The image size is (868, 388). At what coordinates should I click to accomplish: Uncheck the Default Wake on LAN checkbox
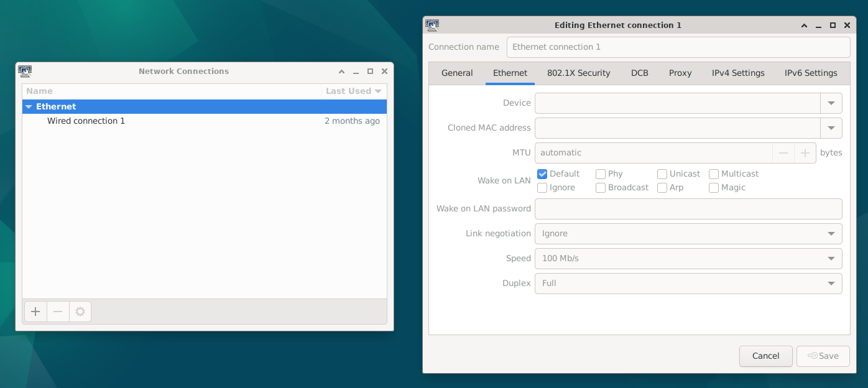[542, 174]
